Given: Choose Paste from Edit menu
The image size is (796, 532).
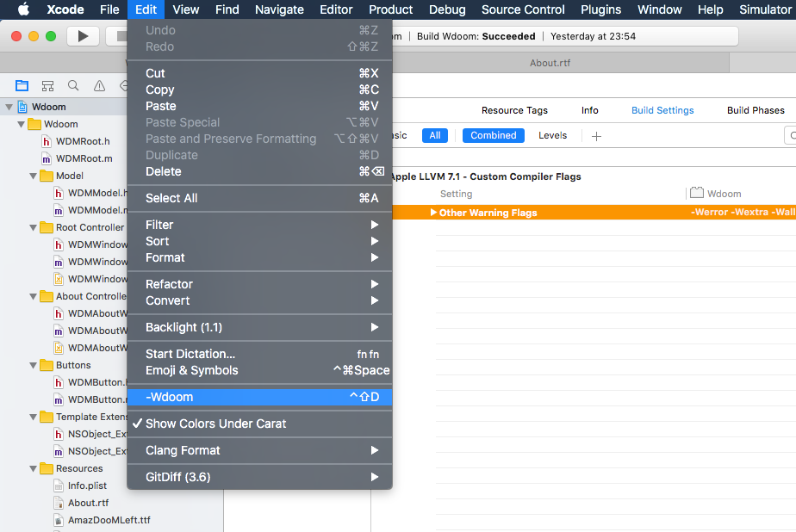Looking at the screenshot, I should (x=259, y=106).
